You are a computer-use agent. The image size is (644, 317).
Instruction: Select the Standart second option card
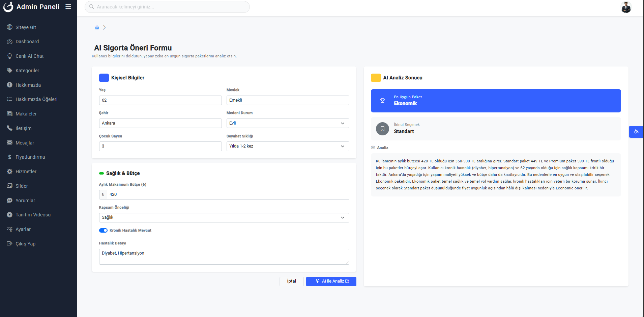(x=496, y=129)
